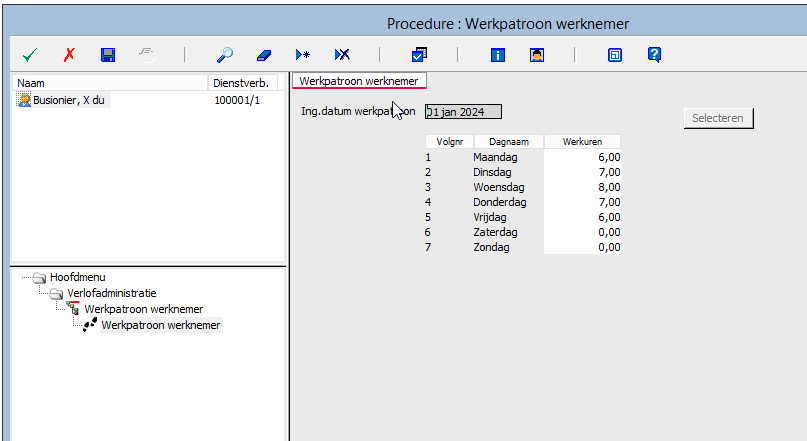Click Dinsdag hours value 7,00
The height and width of the screenshot is (441, 807).
coord(609,172)
